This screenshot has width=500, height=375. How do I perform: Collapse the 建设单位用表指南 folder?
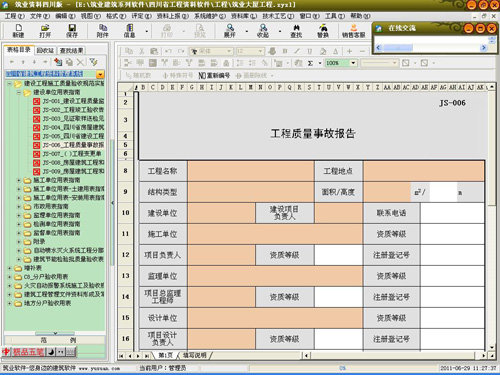19,92
